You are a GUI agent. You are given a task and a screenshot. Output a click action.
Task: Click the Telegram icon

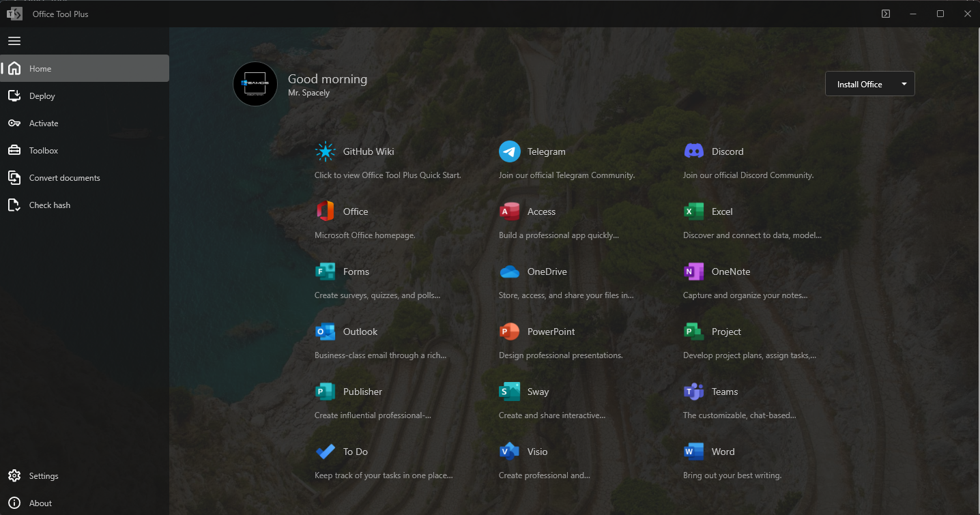[510, 151]
